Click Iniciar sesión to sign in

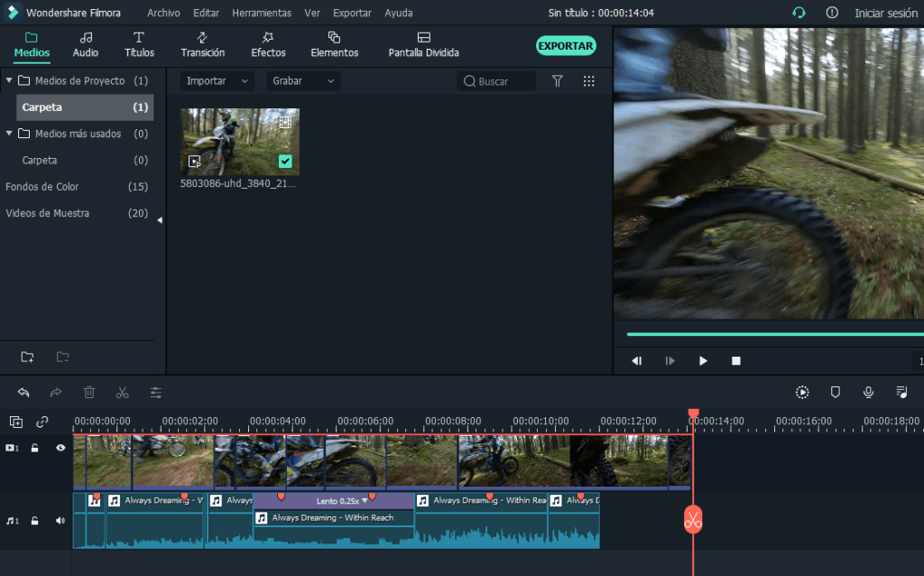[885, 14]
